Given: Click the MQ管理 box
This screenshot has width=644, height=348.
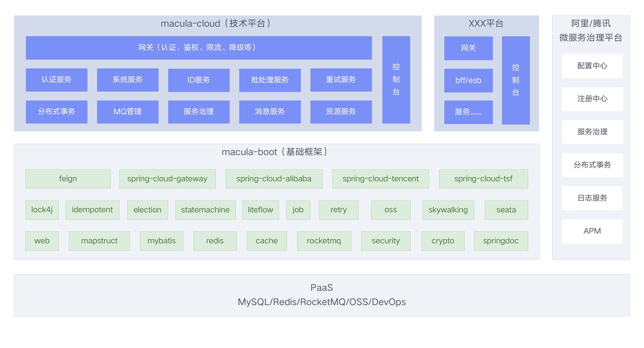Looking at the screenshot, I should (x=127, y=112).
